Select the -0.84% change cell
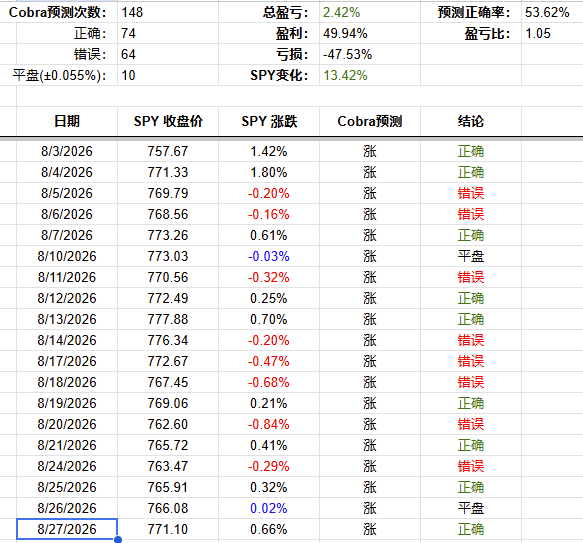 pos(269,424)
